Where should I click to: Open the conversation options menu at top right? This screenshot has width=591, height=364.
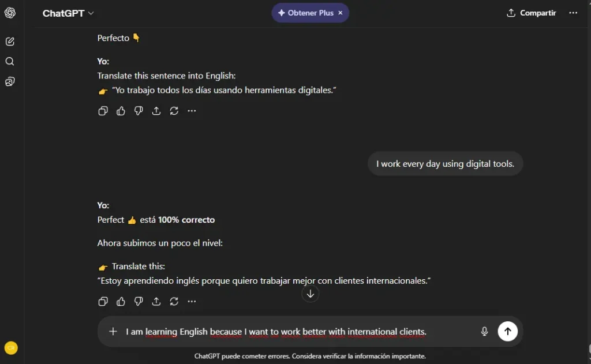click(x=573, y=13)
